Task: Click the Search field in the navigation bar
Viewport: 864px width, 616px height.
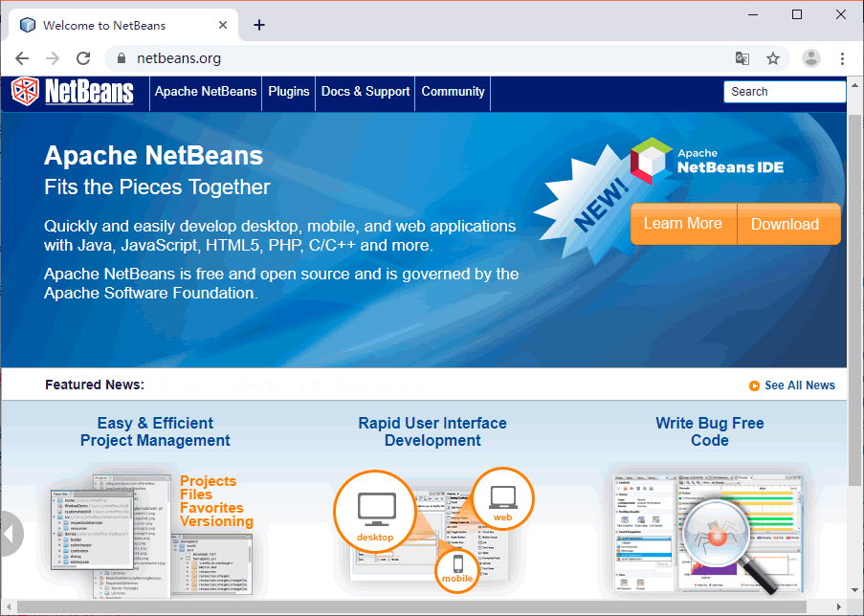Action: point(784,91)
